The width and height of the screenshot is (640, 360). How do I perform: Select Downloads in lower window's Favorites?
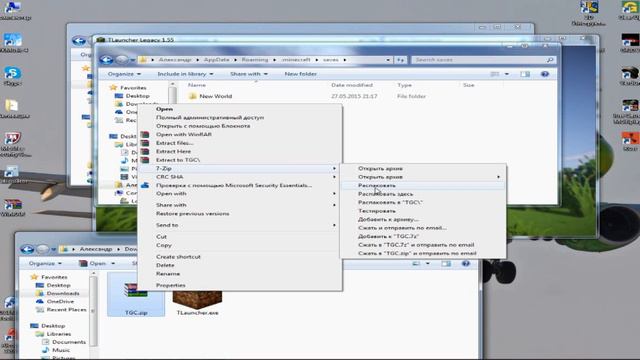pos(63,293)
